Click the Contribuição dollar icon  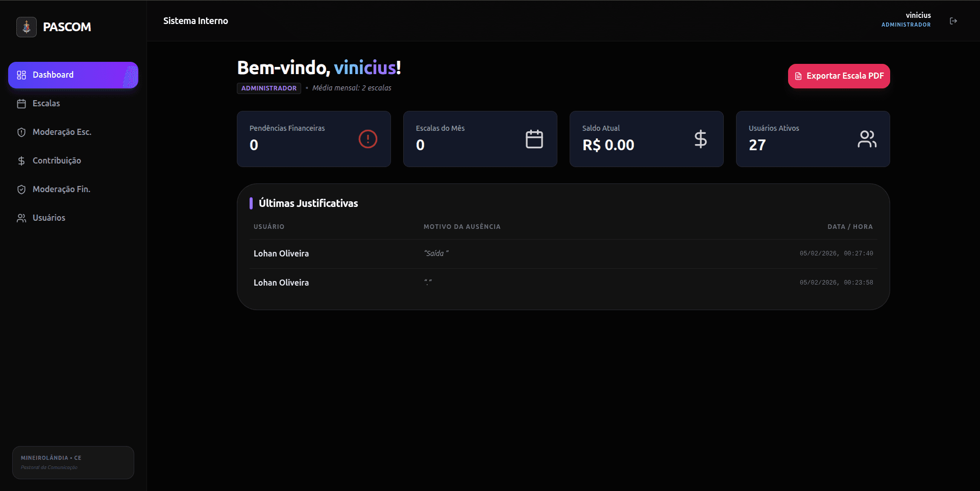21,161
